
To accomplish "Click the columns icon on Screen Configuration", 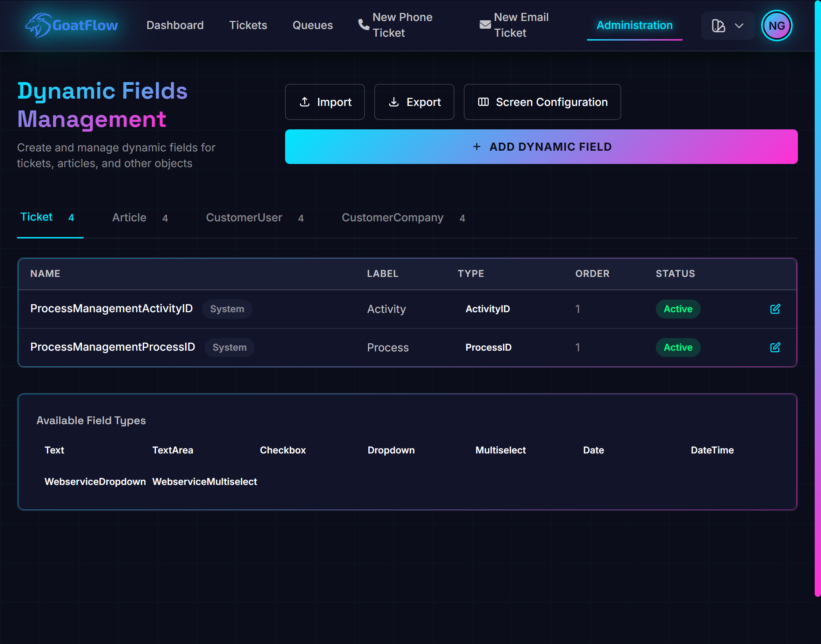I will (x=484, y=102).
